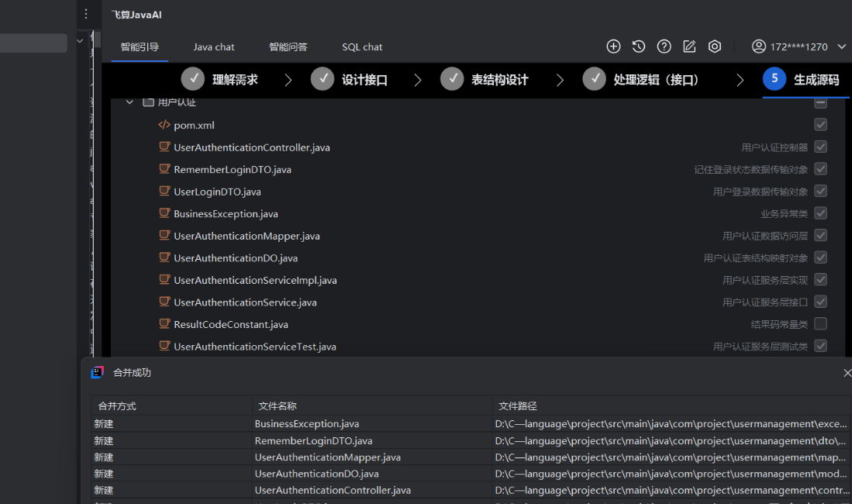
Task: Click the vertical three-dot menu icon
Action: [x=86, y=14]
